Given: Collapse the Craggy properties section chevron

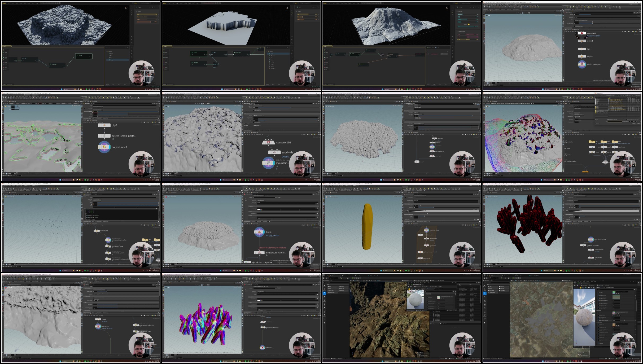Looking at the screenshot, I should pyautogui.click(x=137, y=11).
